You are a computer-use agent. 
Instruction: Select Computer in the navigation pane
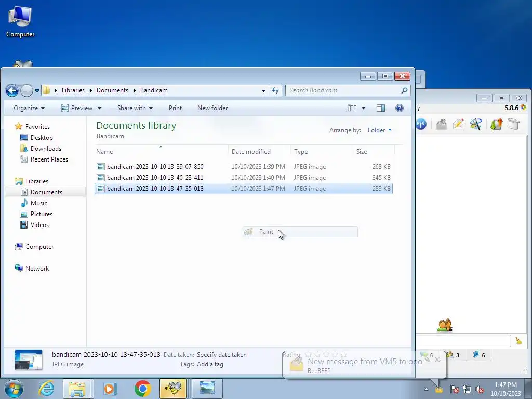tap(39, 247)
